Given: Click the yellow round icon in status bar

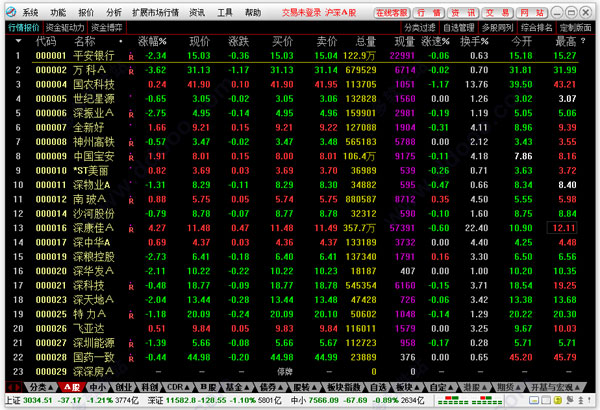Looking at the screenshot, I should click(558, 400).
